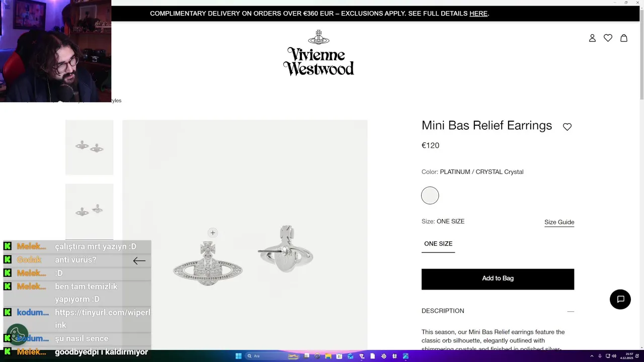The width and height of the screenshot is (644, 362).
Task: Select the first earring thumbnail
Action: (x=89, y=147)
